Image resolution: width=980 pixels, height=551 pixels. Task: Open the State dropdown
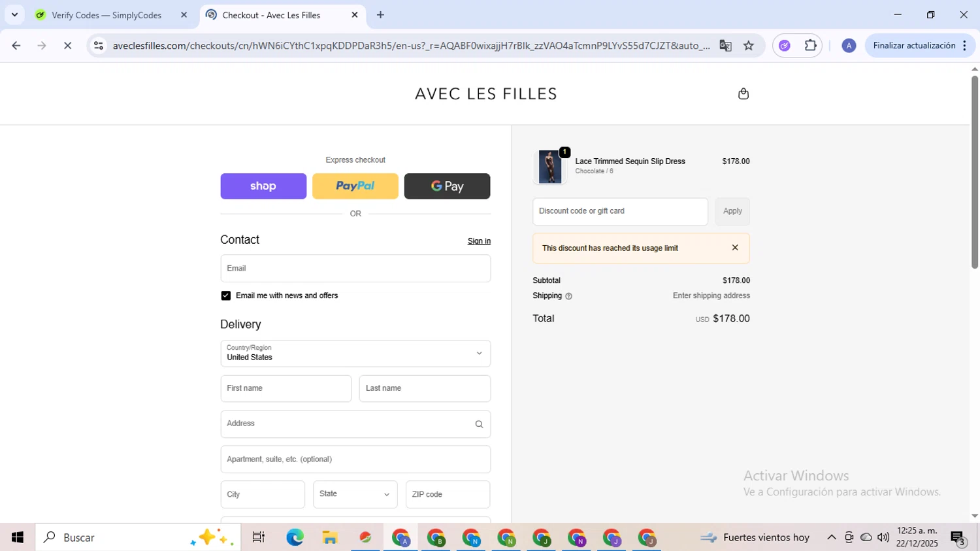pyautogui.click(x=355, y=495)
